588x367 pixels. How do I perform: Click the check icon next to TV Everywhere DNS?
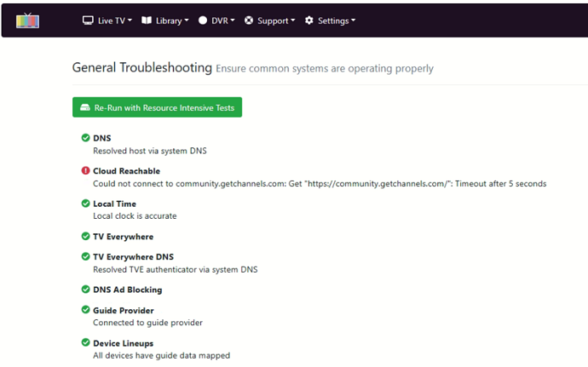tap(85, 256)
